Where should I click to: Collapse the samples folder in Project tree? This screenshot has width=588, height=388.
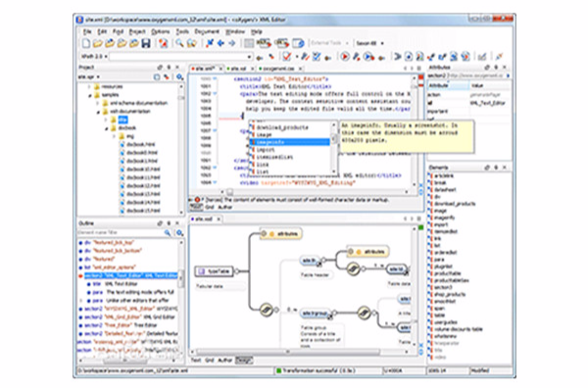click(x=89, y=95)
